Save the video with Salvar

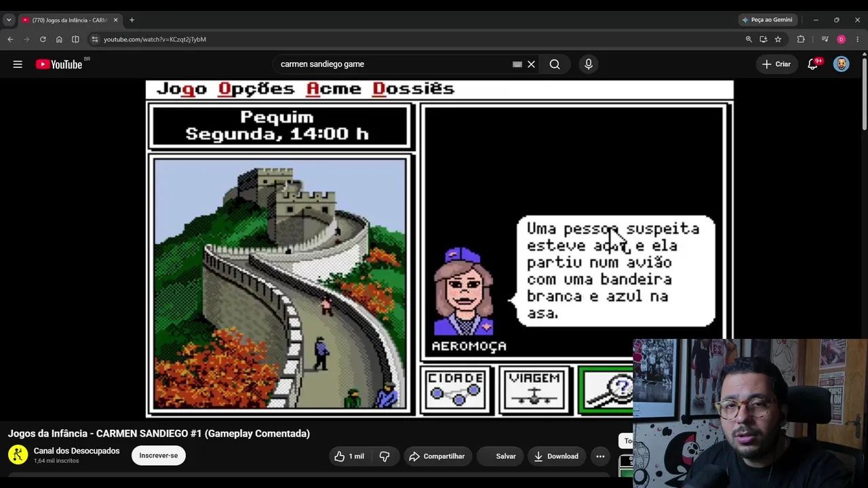click(x=500, y=457)
